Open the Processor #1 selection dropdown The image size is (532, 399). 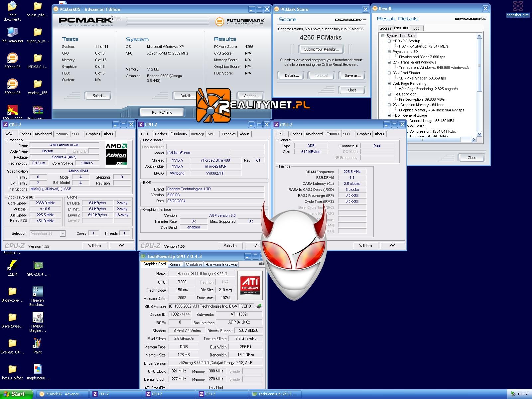pyautogui.click(x=63, y=234)
